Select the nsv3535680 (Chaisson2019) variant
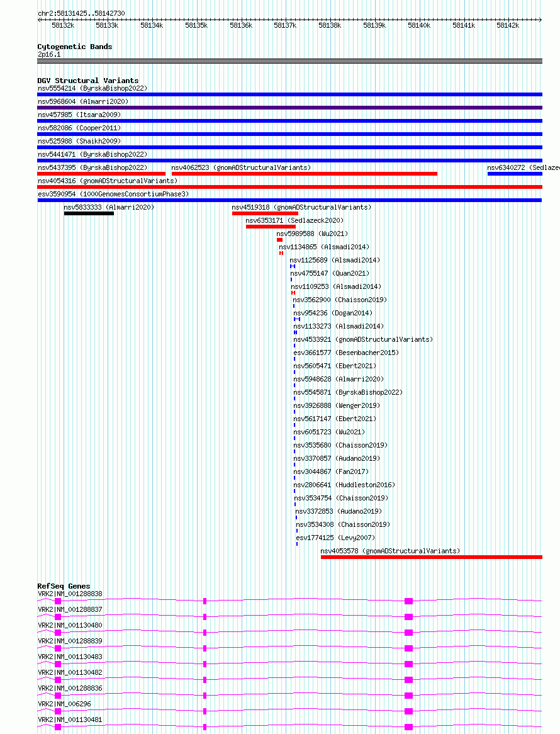Screen dimensions: 560x734 (340, 445)
